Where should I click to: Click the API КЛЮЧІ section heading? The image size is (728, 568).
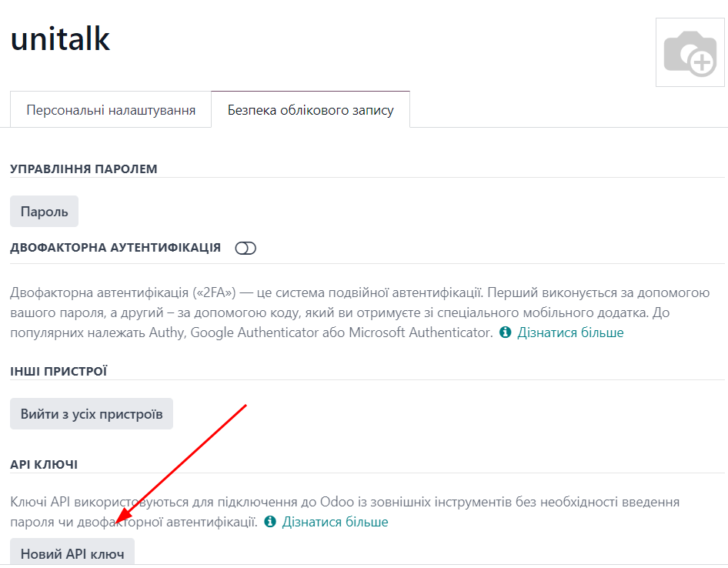[44, 464]
